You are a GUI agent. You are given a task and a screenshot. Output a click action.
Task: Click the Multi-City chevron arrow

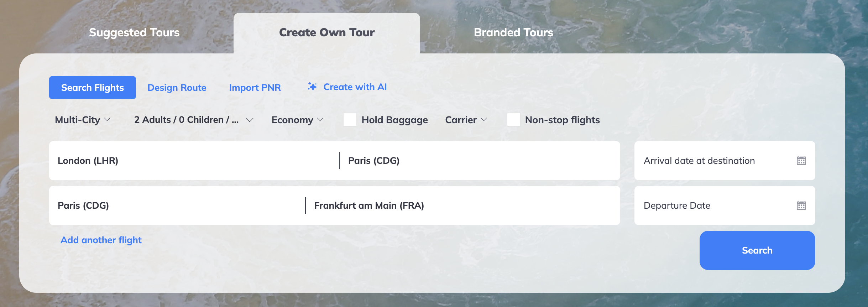(107, 120)
